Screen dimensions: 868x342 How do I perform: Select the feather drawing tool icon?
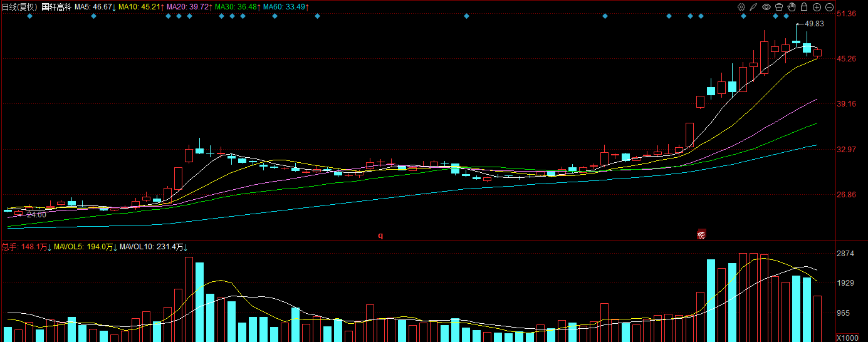pos(754,7)
